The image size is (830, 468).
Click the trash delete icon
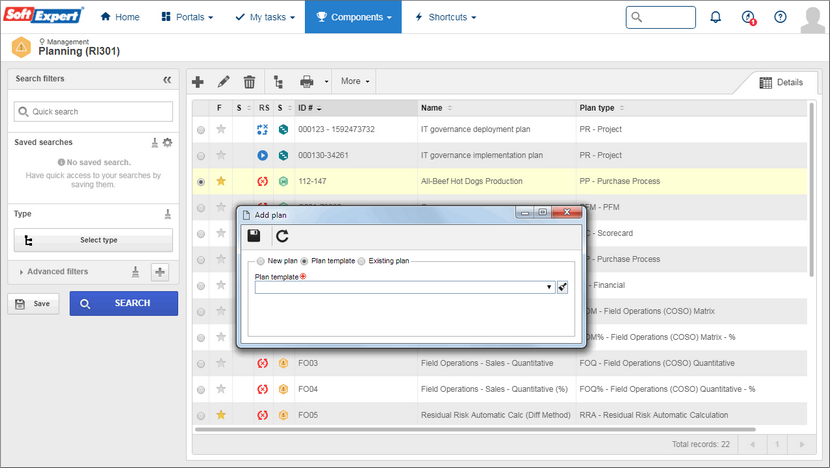(249, 82)
